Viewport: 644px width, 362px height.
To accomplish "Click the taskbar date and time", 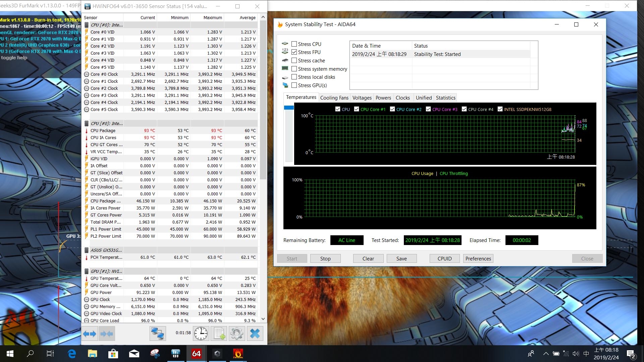I will 606,354.
